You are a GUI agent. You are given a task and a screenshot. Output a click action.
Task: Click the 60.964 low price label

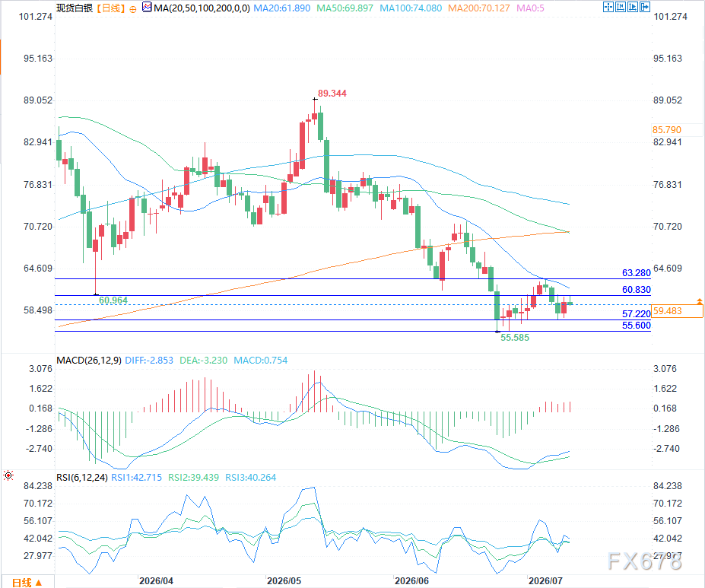tap(113, 300)
